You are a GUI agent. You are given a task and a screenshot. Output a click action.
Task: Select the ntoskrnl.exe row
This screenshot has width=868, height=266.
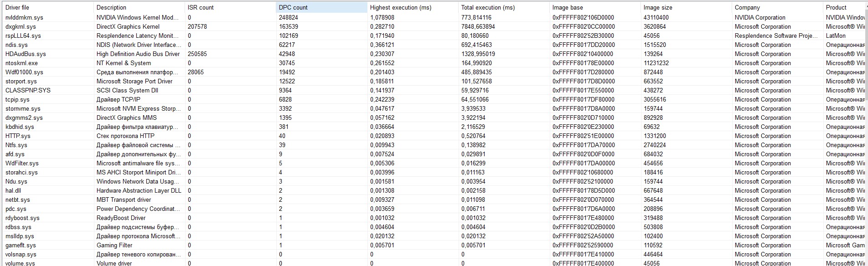tap(21, 63)
